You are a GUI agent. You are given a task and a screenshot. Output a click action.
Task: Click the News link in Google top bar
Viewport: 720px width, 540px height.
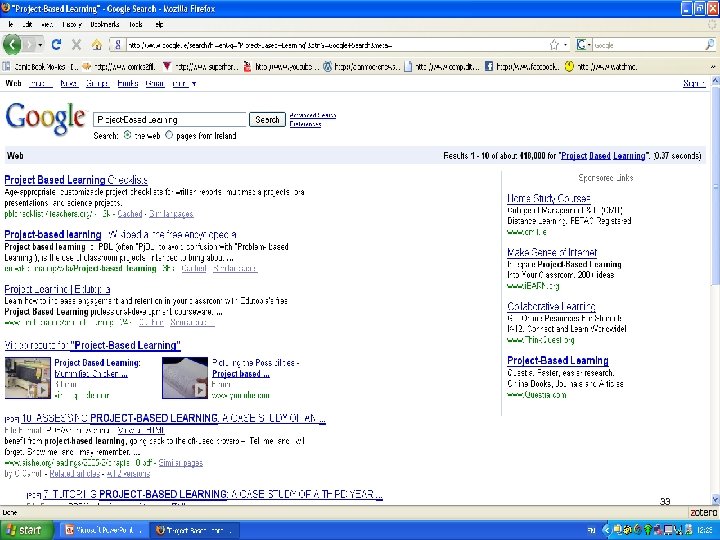[69, 84]
